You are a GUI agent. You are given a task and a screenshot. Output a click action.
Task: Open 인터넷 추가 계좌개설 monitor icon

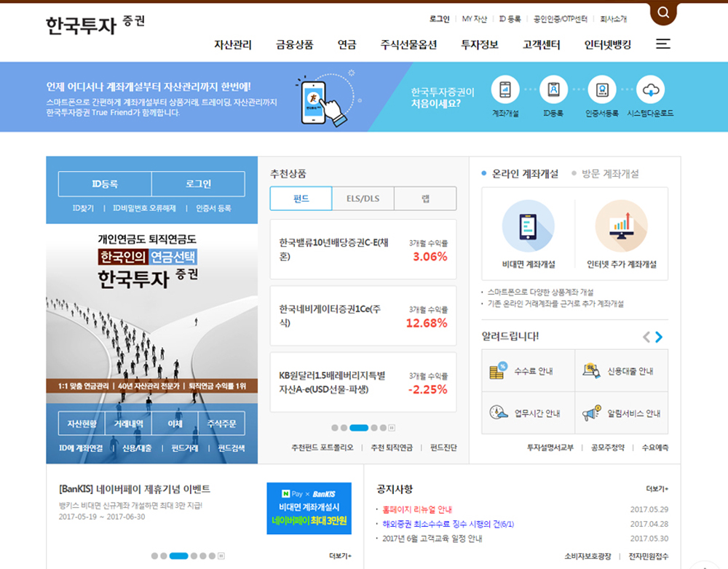[622, 226]
